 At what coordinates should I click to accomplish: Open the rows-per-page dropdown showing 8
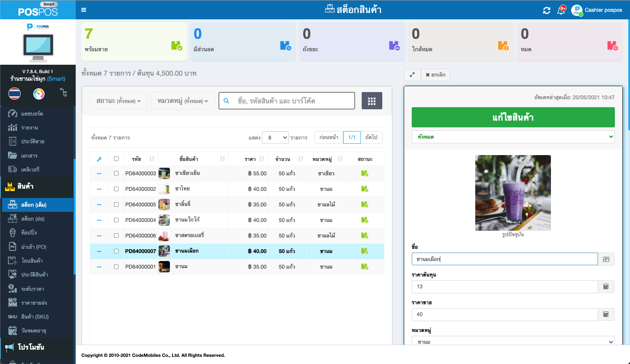coord(275,137)
